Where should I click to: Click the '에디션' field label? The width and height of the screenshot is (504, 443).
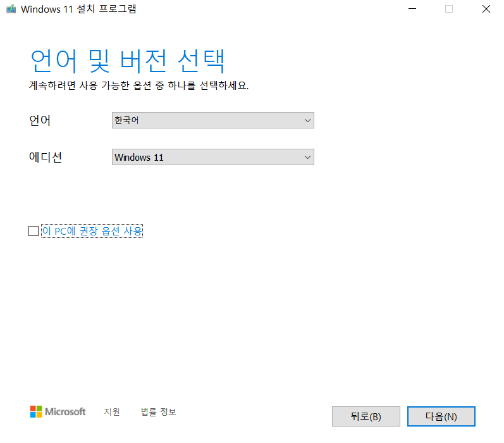pos(46,157)
